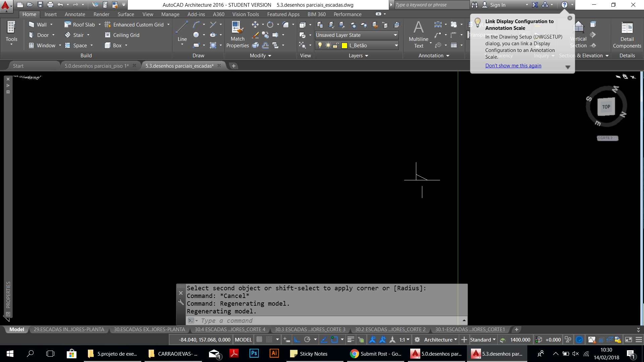This screenshot has width=644, height=362.
Task: Switch to the Annotate ribbon tab
Action: (x=75, y=14)
